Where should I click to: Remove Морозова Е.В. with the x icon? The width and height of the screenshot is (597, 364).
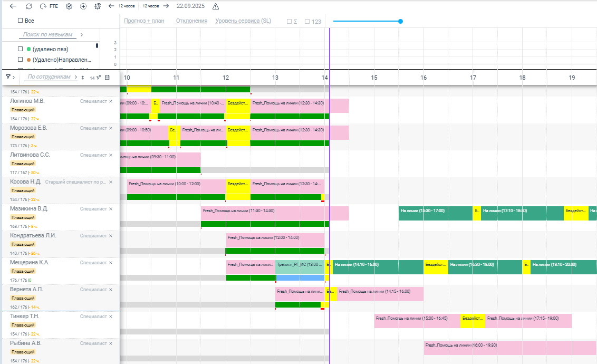pyautogui.click(x=111, y=128)
